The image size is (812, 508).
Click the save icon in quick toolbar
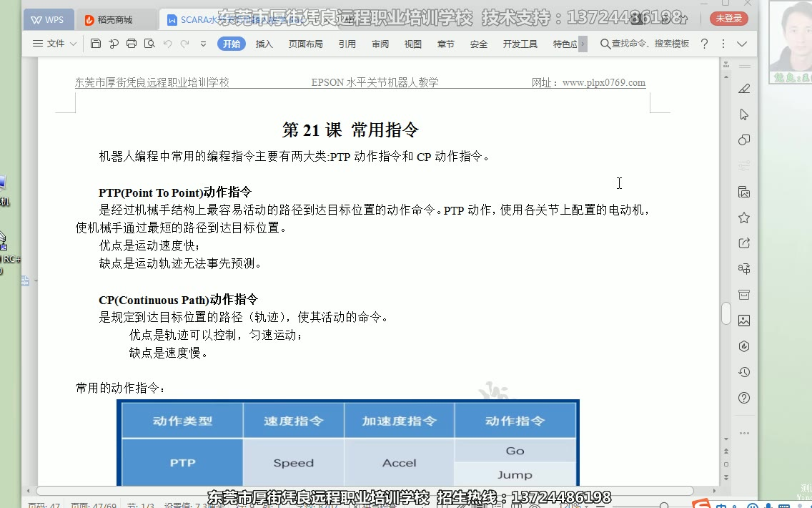[96, 44]
